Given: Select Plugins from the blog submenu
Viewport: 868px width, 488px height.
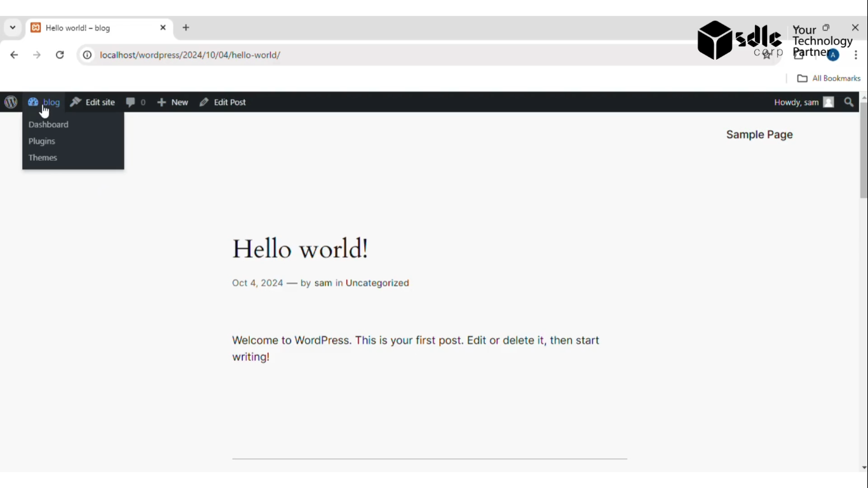Looking at the screenshot, I should (x=42, y=141).
